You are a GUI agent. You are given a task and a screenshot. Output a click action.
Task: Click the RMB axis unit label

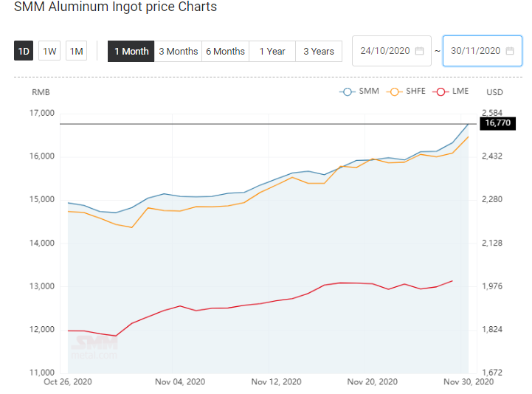pos(41,92)
